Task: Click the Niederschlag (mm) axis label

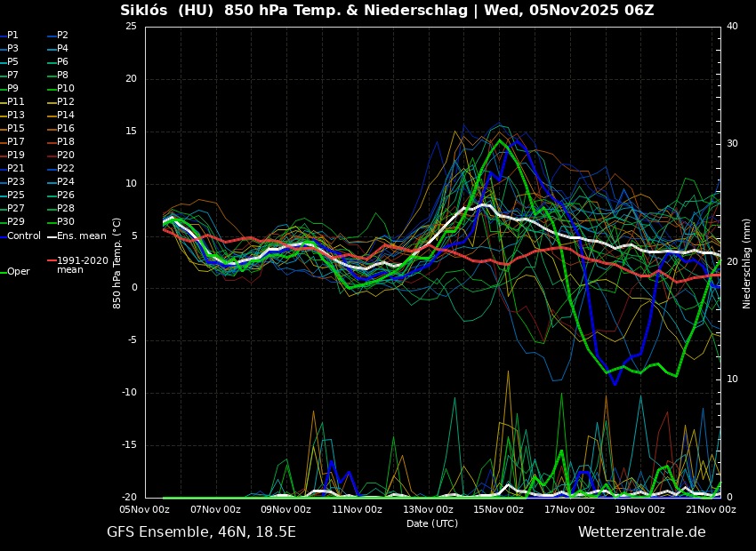Action: (x=747, y=263)
